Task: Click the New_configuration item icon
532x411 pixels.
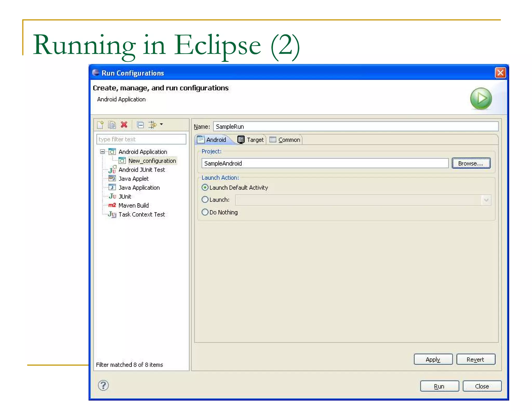Action: [122, 161]
